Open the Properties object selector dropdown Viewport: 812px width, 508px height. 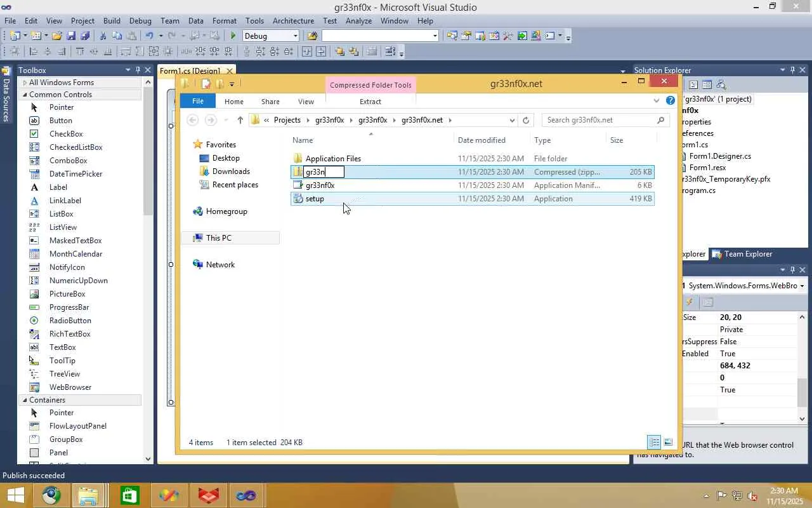(x=802, y=286)
